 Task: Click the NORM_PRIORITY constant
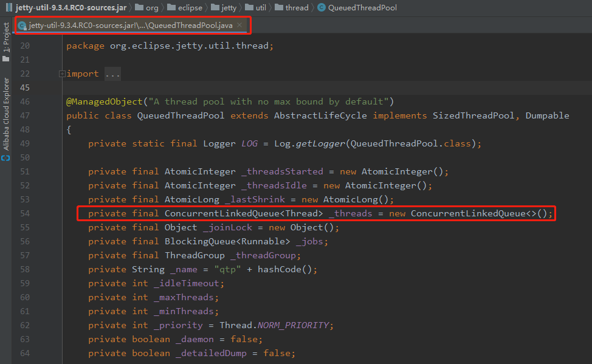pos(294,325)
